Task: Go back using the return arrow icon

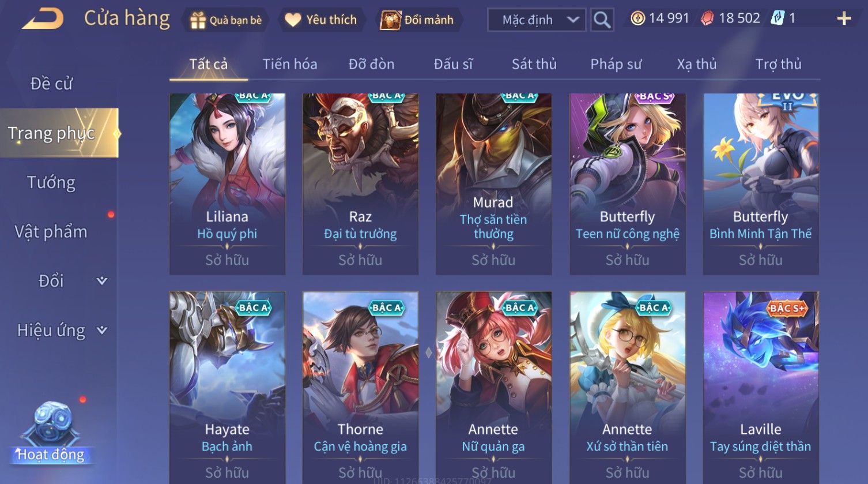Action: (x=43, y=19)
